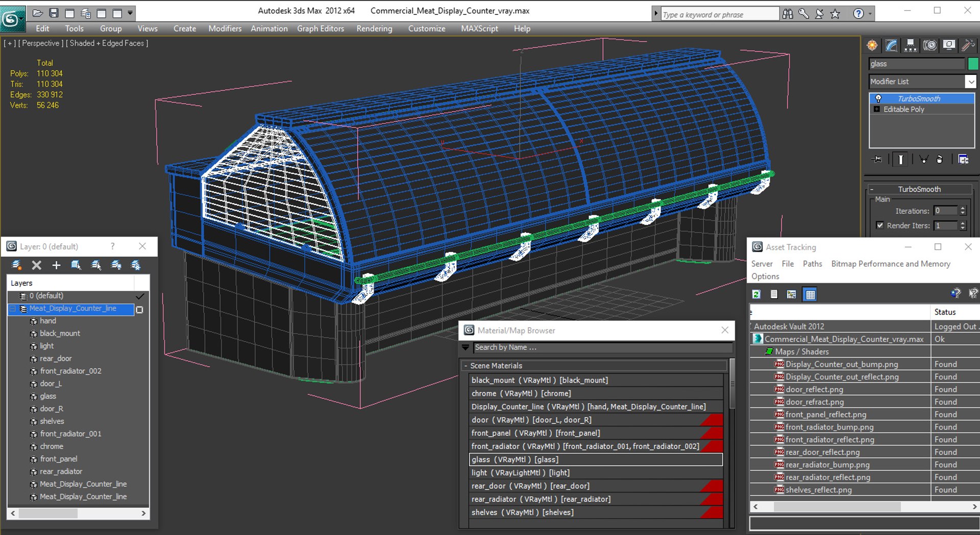The image size is (980, 535).
Task: Toggle the Render Iters checkbox
Action: click(x=880, y=225)
